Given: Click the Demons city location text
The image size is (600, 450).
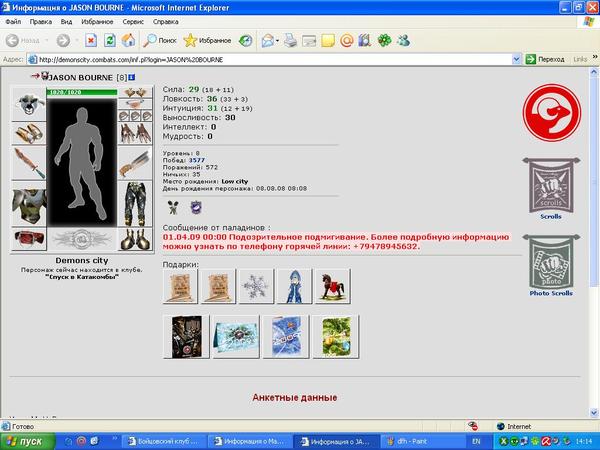Looking at the screenshot, I should [82, 260].
